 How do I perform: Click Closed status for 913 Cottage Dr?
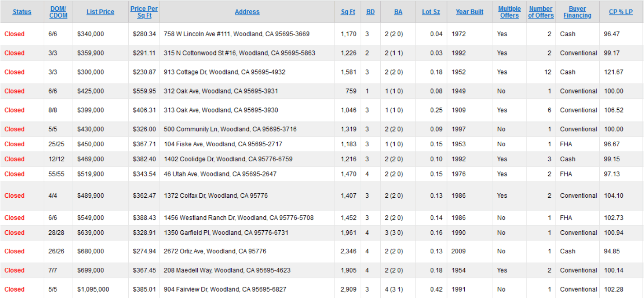tap(14, 72)
